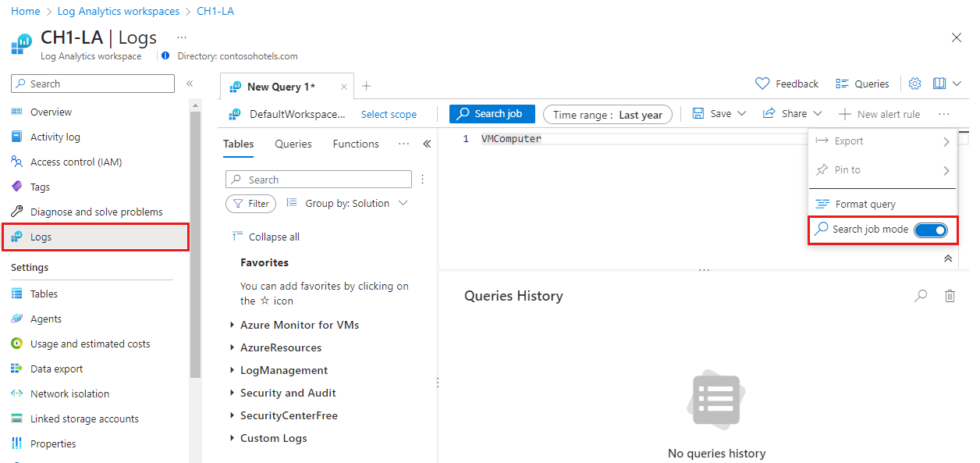Collapse the left navigation menu chevrons
The image size is (980, 463).
tap(189, 84)
